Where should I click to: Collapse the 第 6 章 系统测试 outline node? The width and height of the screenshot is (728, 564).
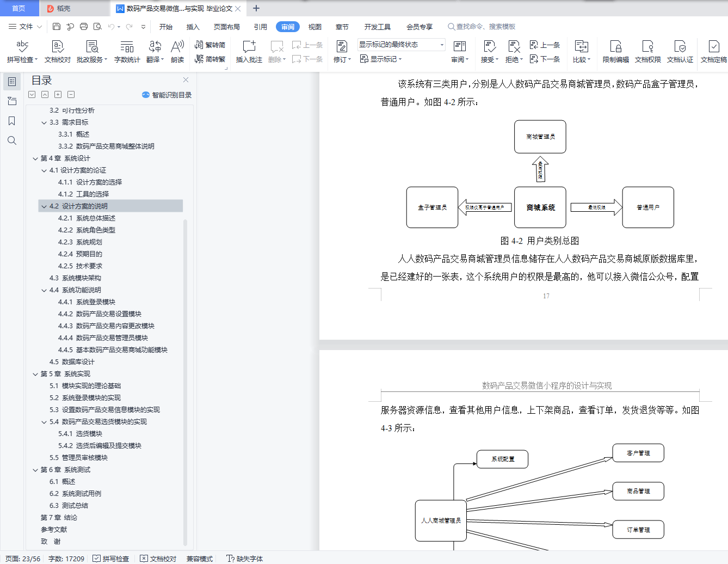click(35, 470)
